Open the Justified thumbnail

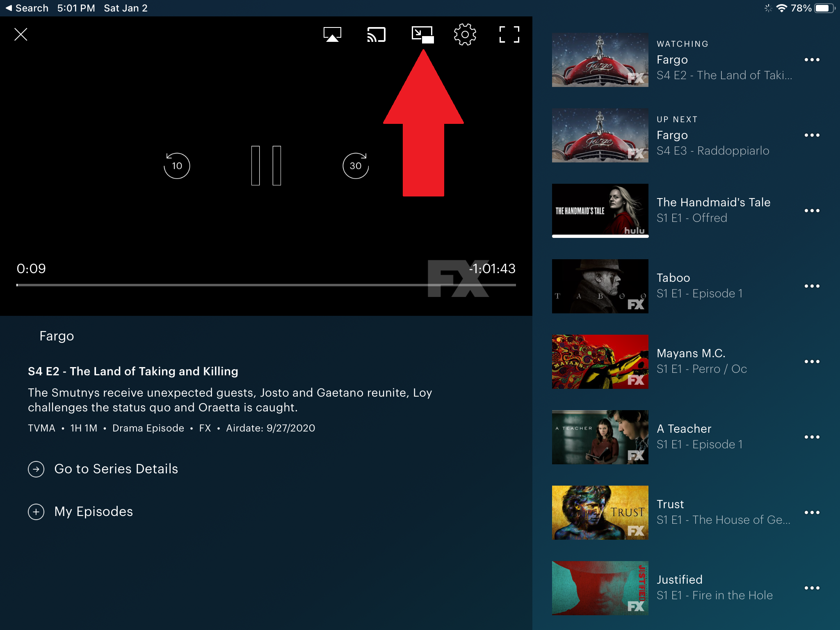point(600,588)
